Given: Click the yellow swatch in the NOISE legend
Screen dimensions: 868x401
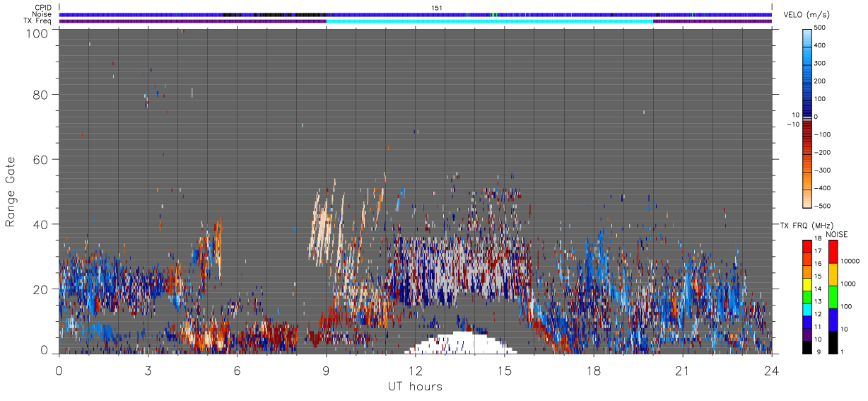Looking at the screenshot, I should (833, 274).
